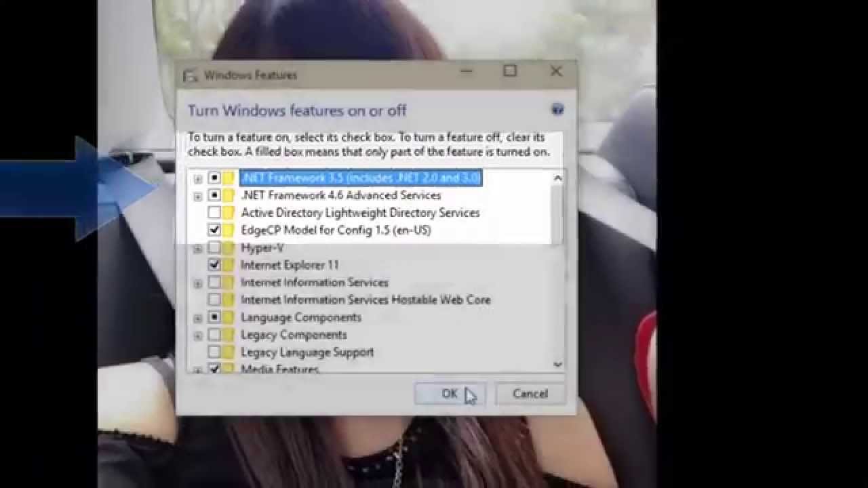Click folder icon beside Language Components
This screenshot has height=488, width=868.
[x=229, y=317]
